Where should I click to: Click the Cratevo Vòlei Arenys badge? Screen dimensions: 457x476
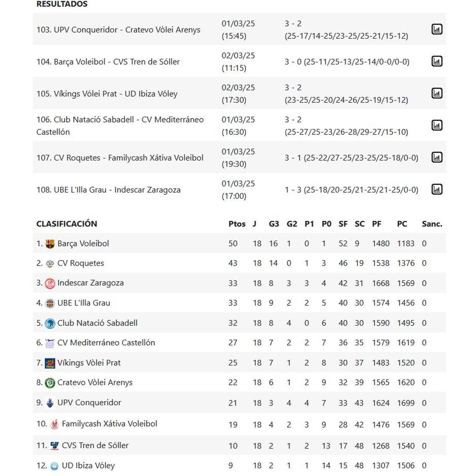[x=49, y=382]
